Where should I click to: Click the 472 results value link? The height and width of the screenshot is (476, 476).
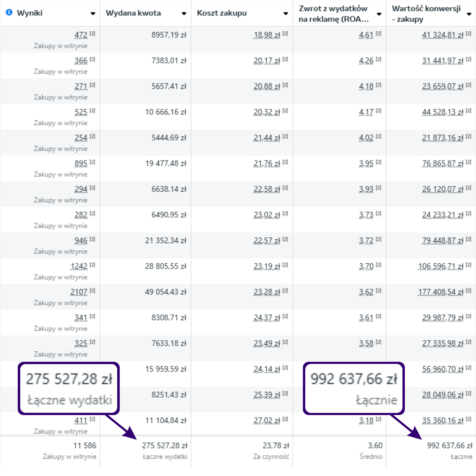pos(81,35)
